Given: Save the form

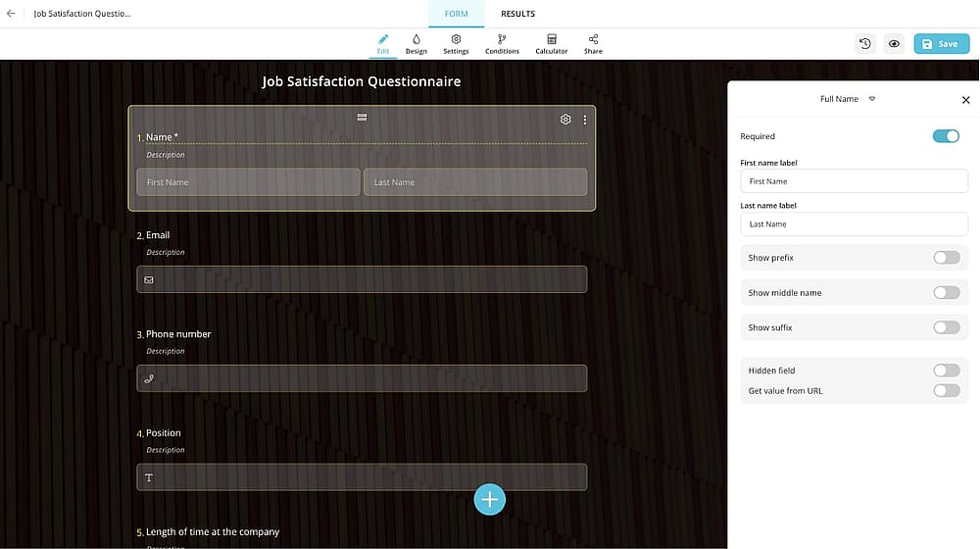Looking at the screenshot, I should click(x=941, y=44).
